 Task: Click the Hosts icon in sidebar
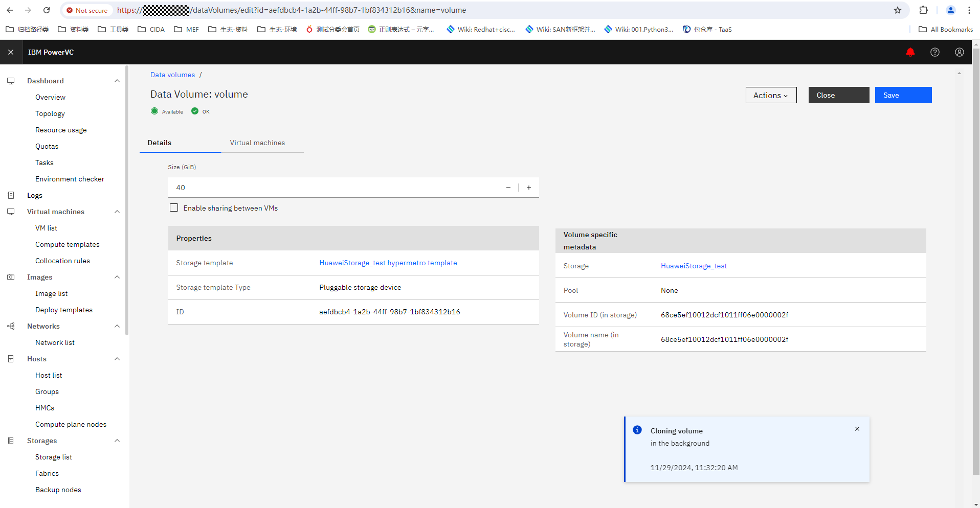[x=11, y=359]
